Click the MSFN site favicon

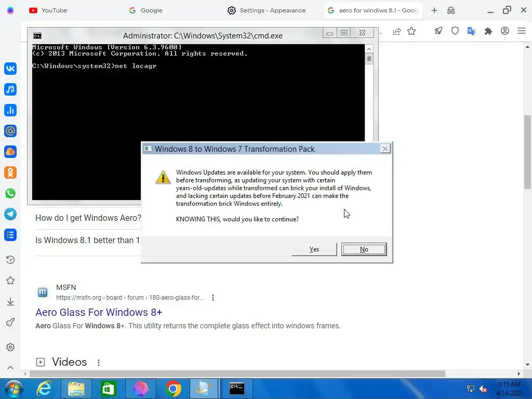click(43, 292)
